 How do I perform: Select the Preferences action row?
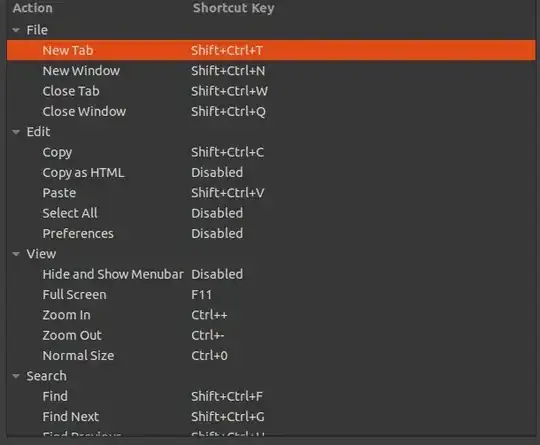click(271, 234)
